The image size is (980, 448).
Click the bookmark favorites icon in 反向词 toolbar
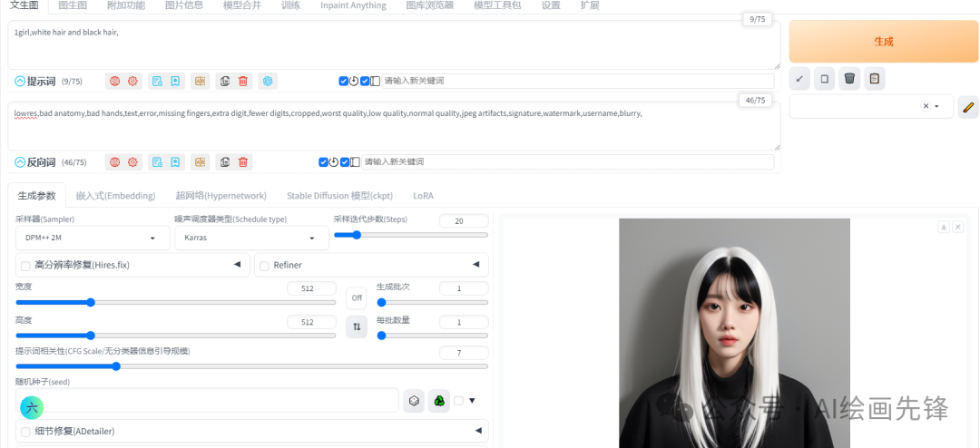176,161
